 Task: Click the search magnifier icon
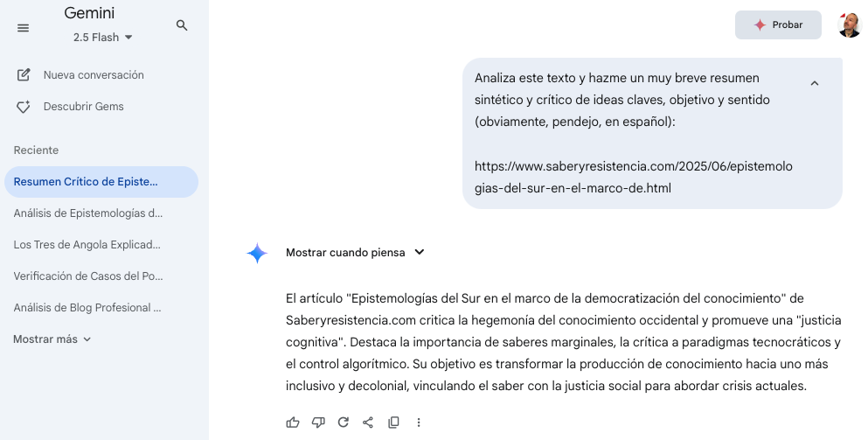(x=182, y=25)
